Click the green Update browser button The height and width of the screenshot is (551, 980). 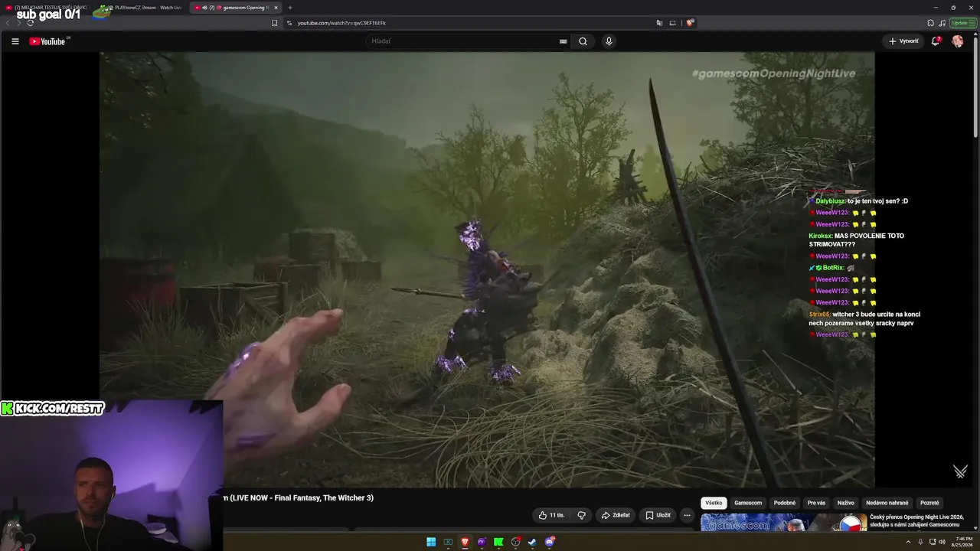pos(962,23)
